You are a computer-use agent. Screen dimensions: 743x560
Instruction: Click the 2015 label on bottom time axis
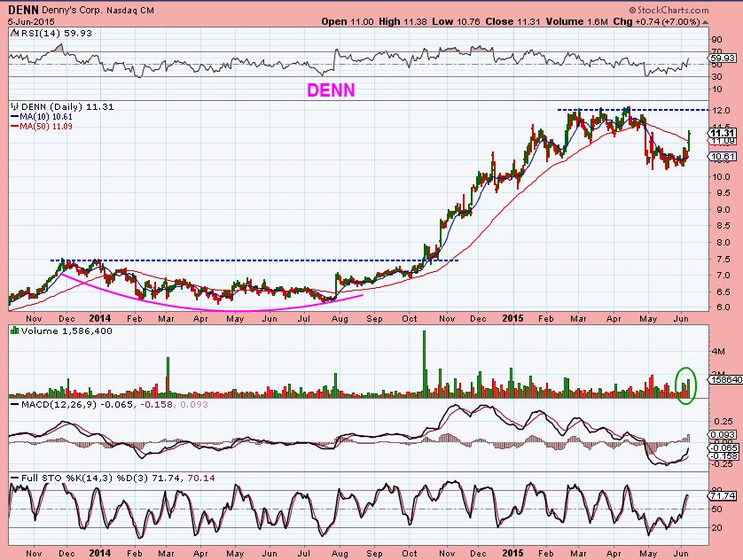tap(512, 553)
